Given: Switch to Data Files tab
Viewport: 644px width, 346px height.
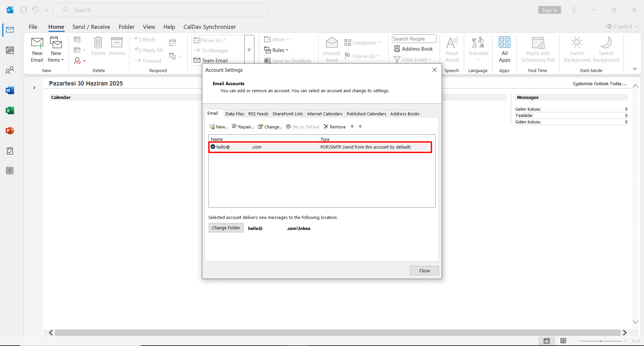Looking at the screenshot, I should pos(235,114).
